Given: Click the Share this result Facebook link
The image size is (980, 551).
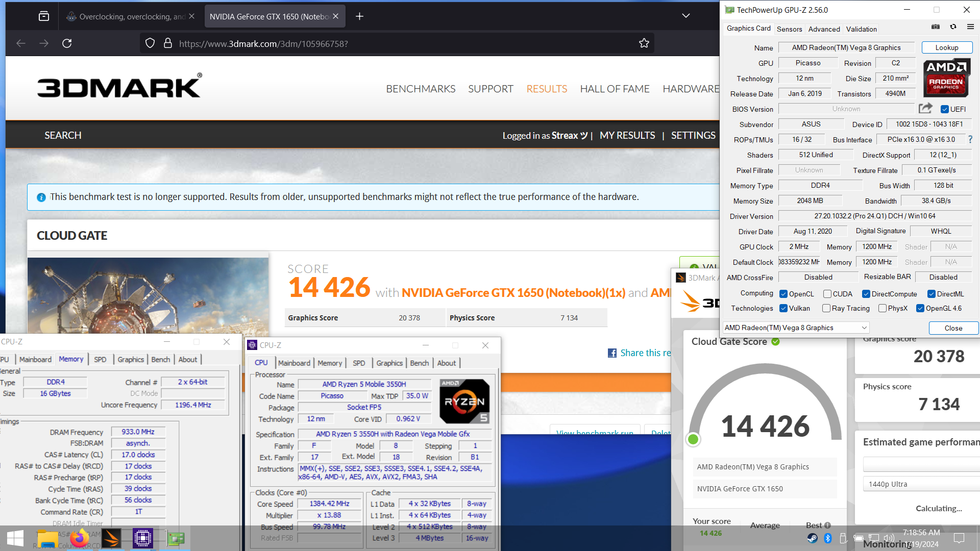Looking at the screenshot, I should [x=640, y=353].
